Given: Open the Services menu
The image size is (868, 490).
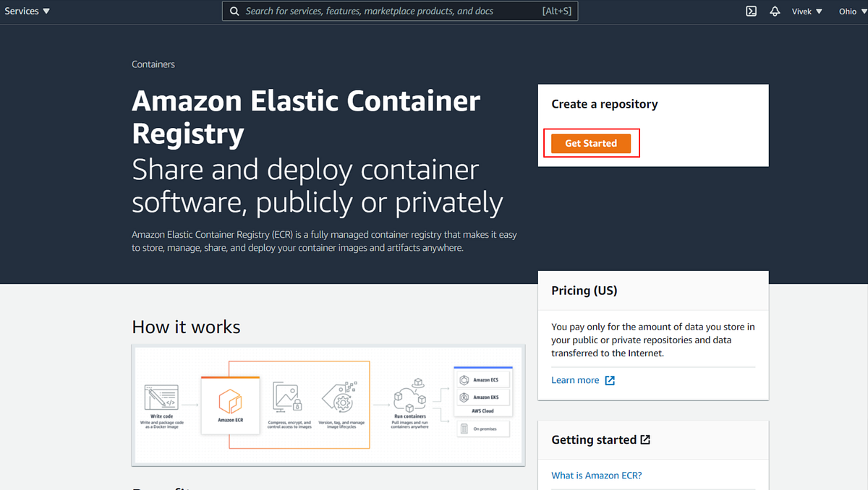Looking at the screenshot, I should coord(26,11).
